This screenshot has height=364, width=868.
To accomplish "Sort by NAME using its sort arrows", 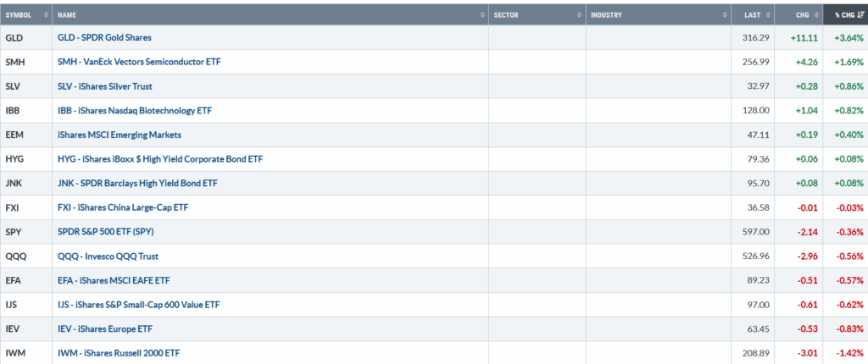I will (x=482, y=15).
